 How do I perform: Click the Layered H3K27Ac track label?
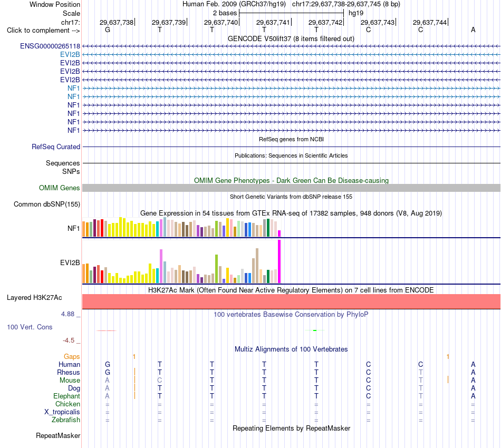coord(34,298)
